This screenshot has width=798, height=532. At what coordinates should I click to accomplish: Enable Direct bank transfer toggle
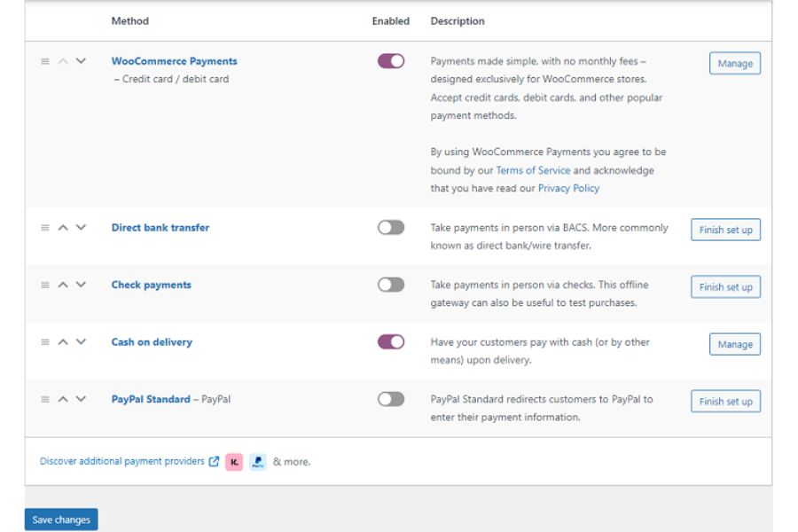[x=391, y=228]
